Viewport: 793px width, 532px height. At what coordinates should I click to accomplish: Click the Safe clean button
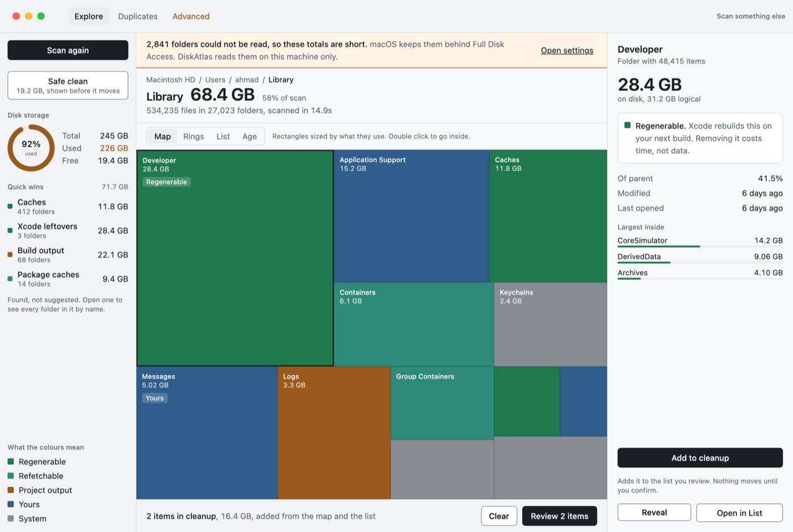point(68,85)
